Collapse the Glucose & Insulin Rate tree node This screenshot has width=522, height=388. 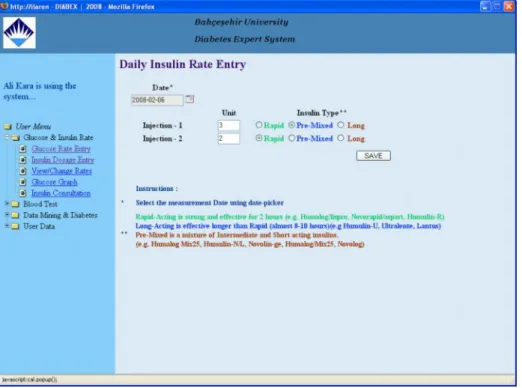[x=7, y=137]
